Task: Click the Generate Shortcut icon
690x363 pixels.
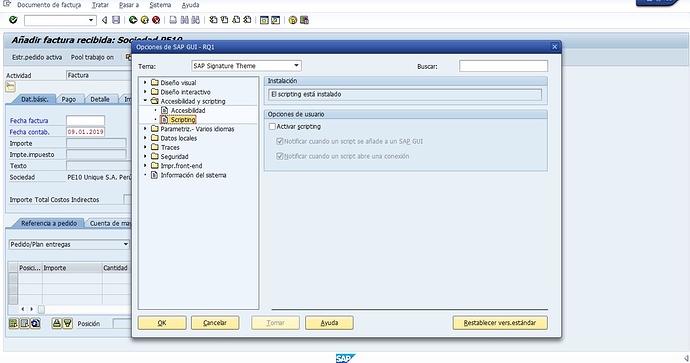Action: [275, 20]
